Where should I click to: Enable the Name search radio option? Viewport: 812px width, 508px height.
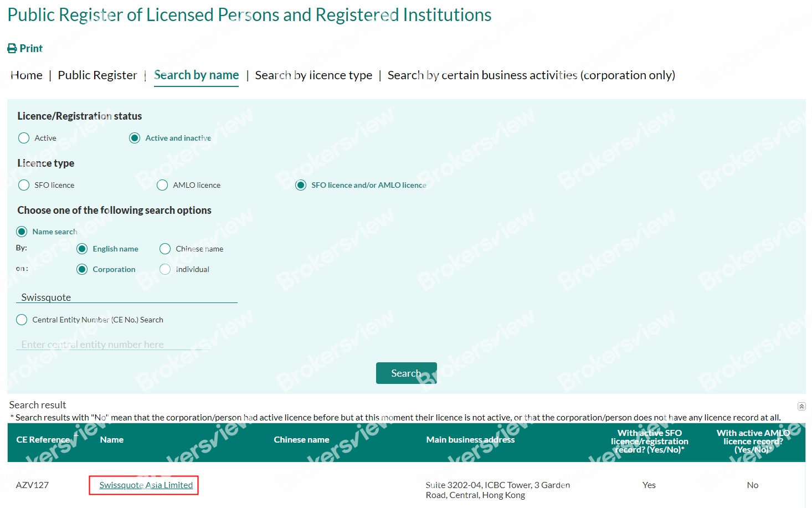point(22,232)
